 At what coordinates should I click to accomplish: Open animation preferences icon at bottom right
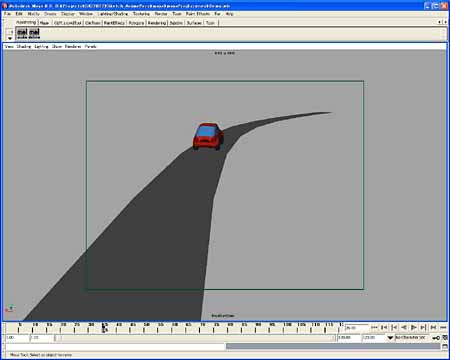445,338
